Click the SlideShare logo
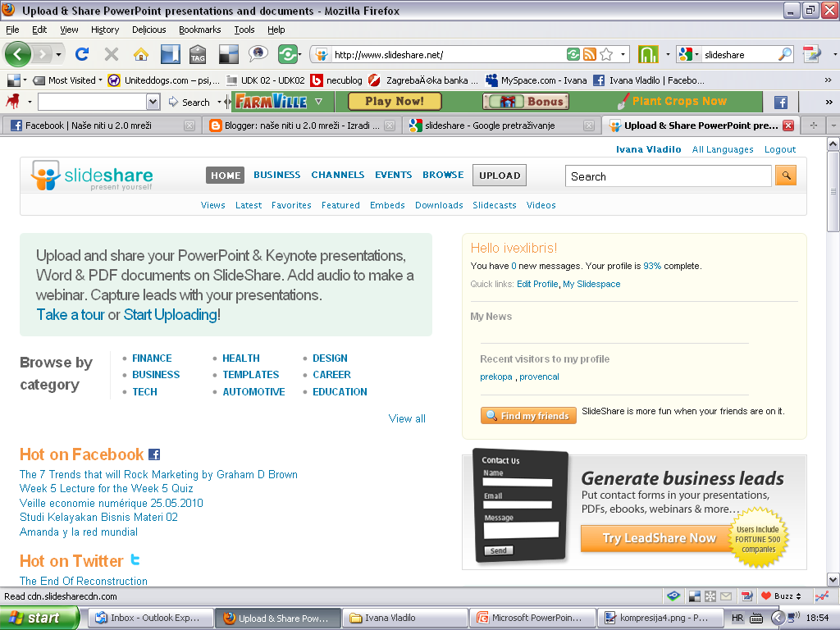This screenshot has width=840, height=630. (92, 176)
